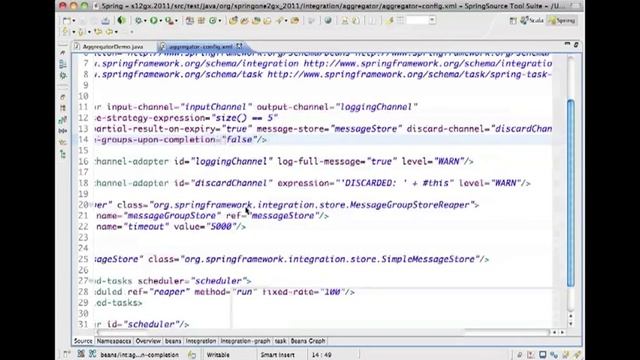Click the "size() == 5" expression value
Screen dimensions: 640x360
244,118
